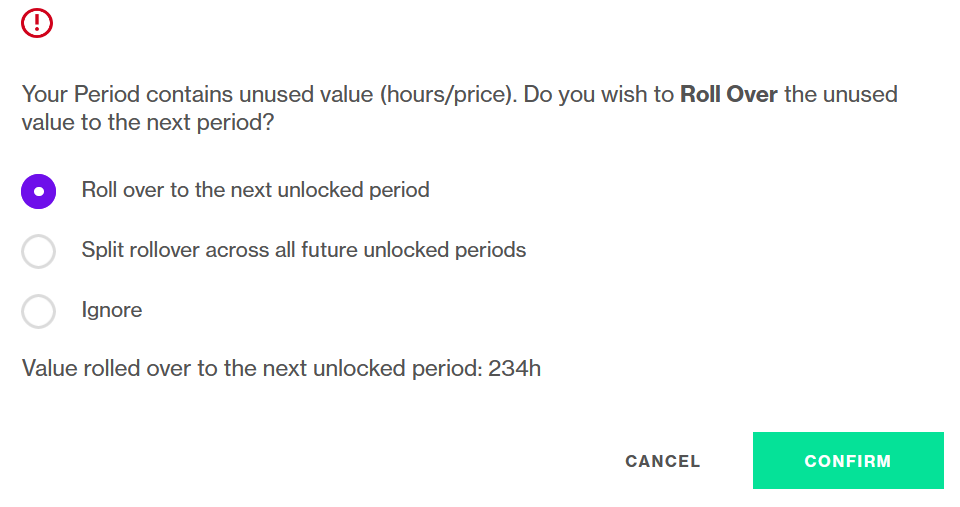Click the 'Value rolled over' summary text
The width and height of the screenshot is (960, 507).
tap(107, 369)
